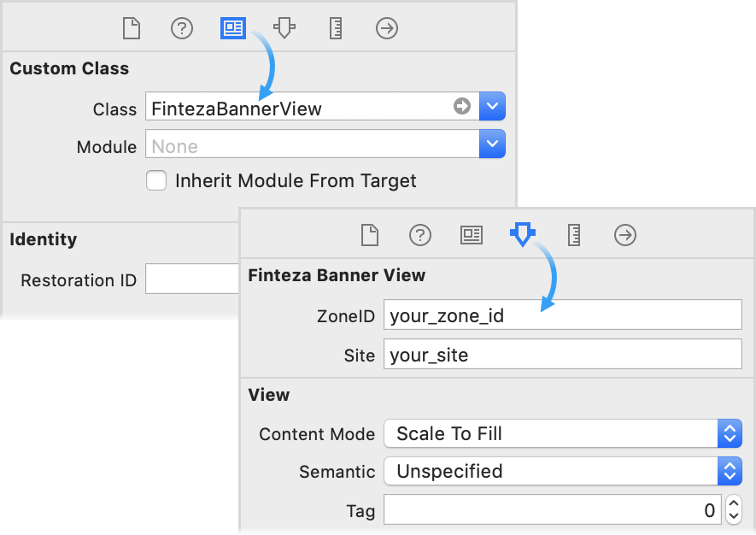Open Size inspector ruler in top panel
This screenshot has width=756, height=535.
coord(336,28)
